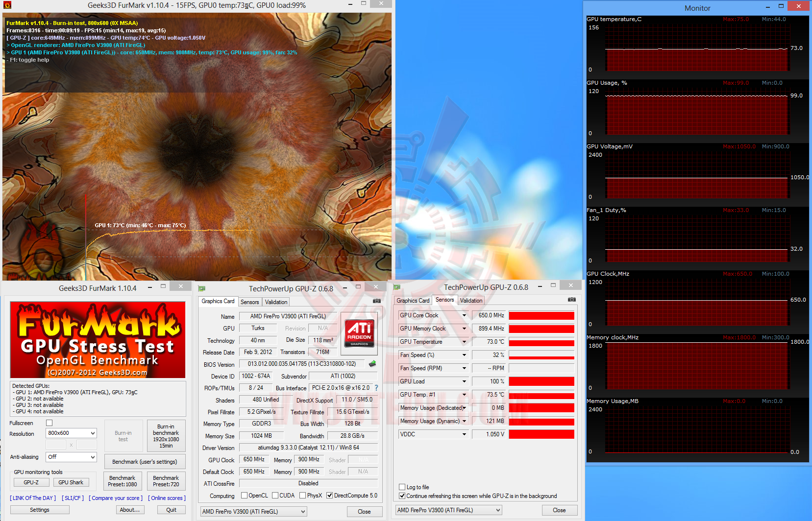Click the BIOS save chip icon beside BIOS Version

coord(372,364)
